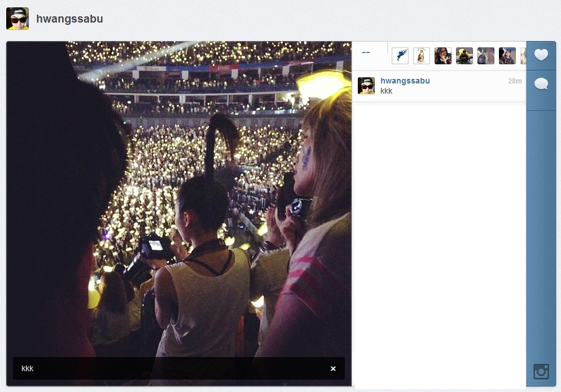Select the fifth liker avatar with two people
The image size is (561, 392).
tap(486, 56)
